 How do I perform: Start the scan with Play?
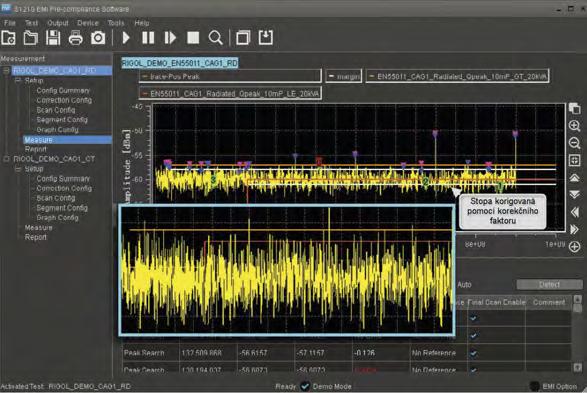tap(126, 38)
